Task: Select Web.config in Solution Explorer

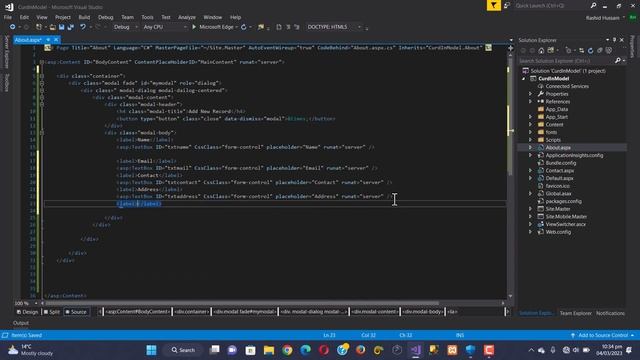Action: pyautogui.click(x=558, y=232)
